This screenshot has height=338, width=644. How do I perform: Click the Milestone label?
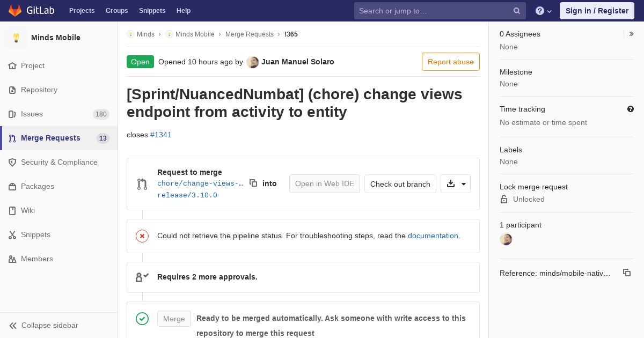pos(516,72)
